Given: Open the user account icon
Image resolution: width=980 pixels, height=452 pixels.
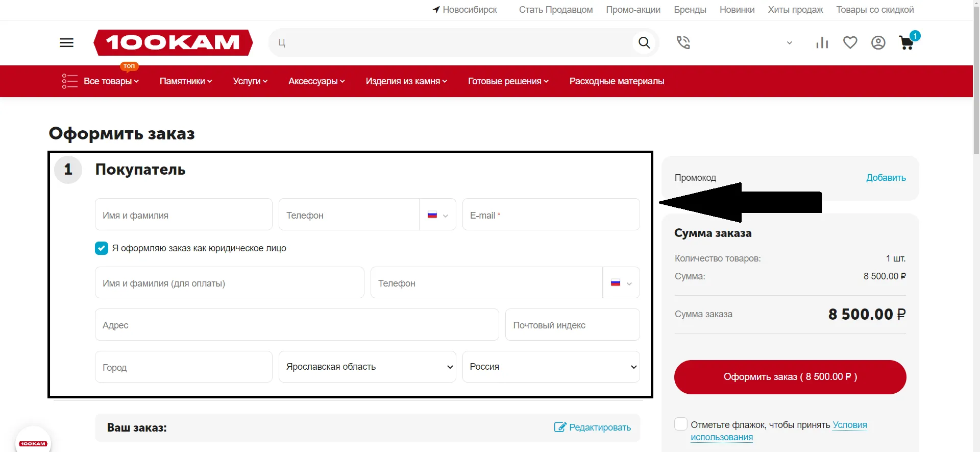Looking at the screenshot, I should click(x=878, y=43).
